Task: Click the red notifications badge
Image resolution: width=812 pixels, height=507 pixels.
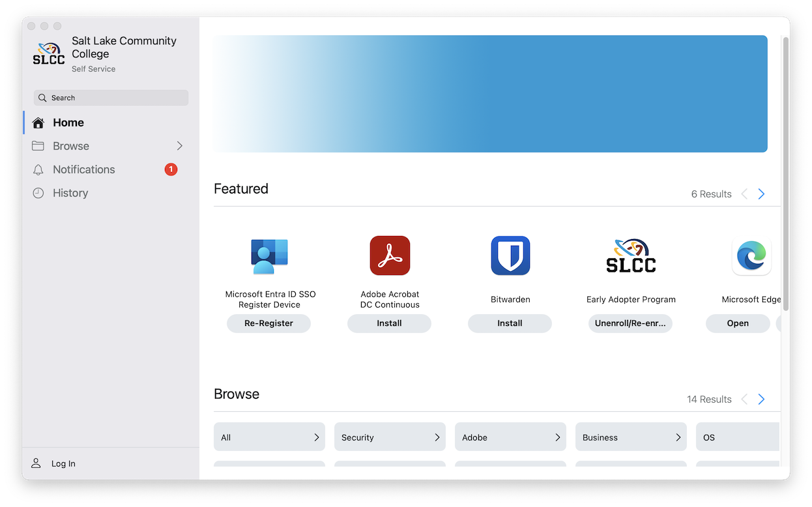Action: click(x=171, y=169)
